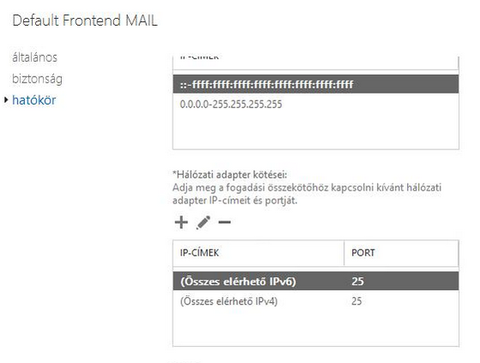Image resolution: width=480 pixels, height=363 pixels.
Task: Select the IPv6 remote address range row
Action: [x=316, y=84]
